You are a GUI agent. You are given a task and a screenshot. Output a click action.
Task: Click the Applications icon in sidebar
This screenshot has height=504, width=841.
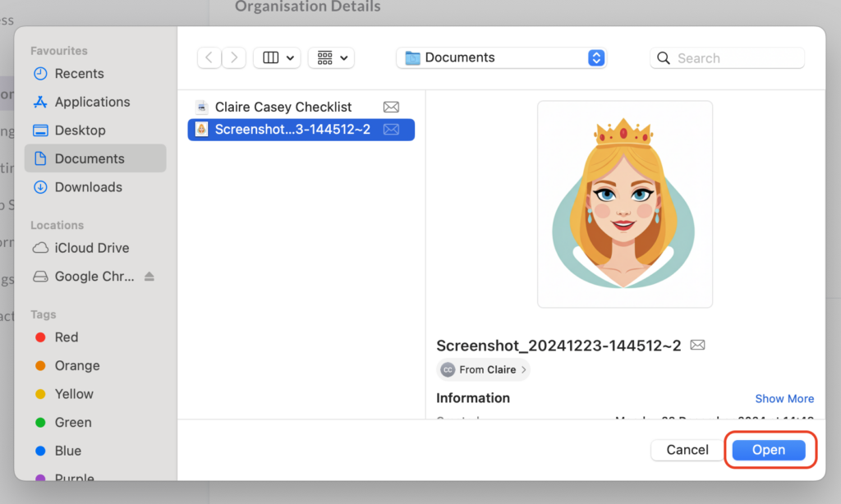tap(40, 102)
